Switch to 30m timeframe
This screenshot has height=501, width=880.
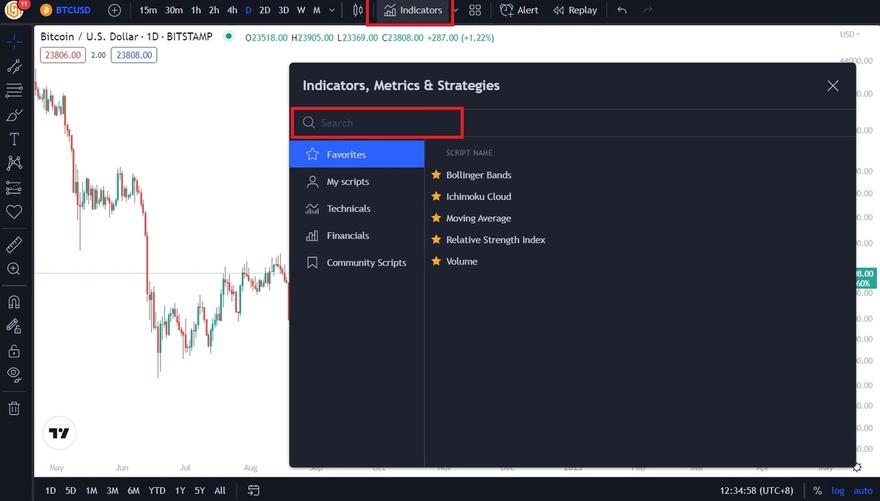click(x=174, y=10)
